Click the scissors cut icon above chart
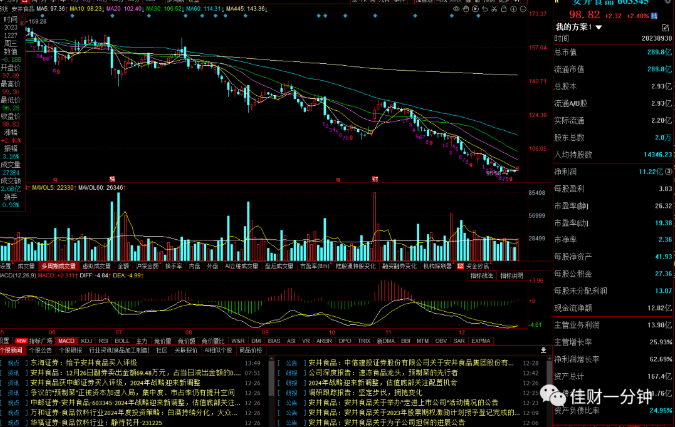676x427 pixels. (x=494, y=9)
